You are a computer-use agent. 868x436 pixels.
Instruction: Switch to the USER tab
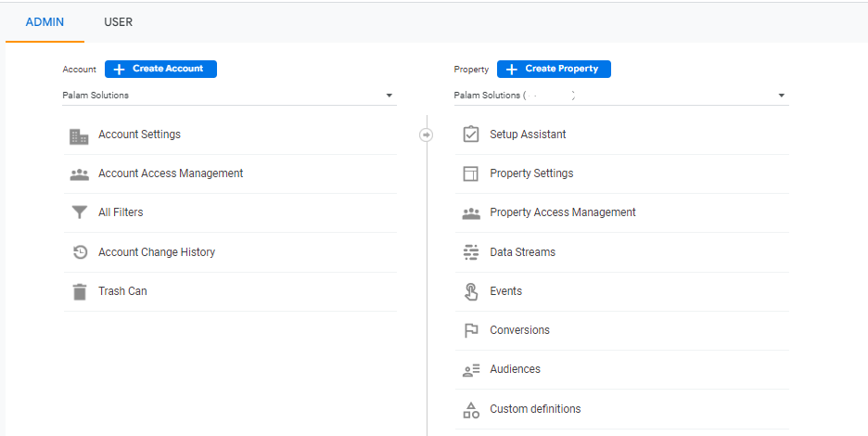pos(118,22)
